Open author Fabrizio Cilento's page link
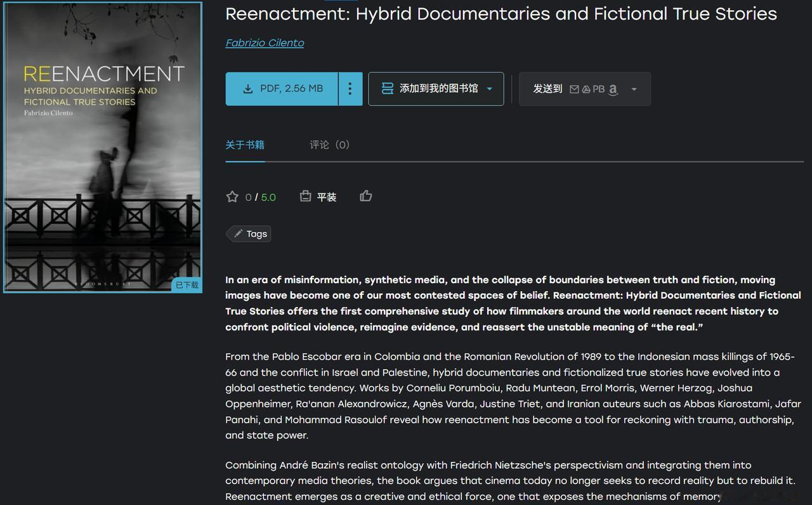 point(265,43)
